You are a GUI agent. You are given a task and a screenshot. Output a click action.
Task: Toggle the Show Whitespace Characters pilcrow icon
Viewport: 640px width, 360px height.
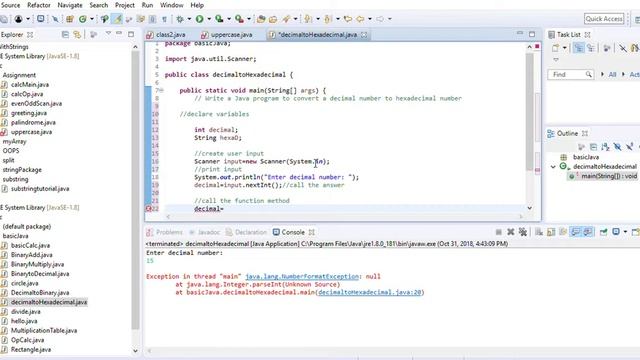pos(164,19)
